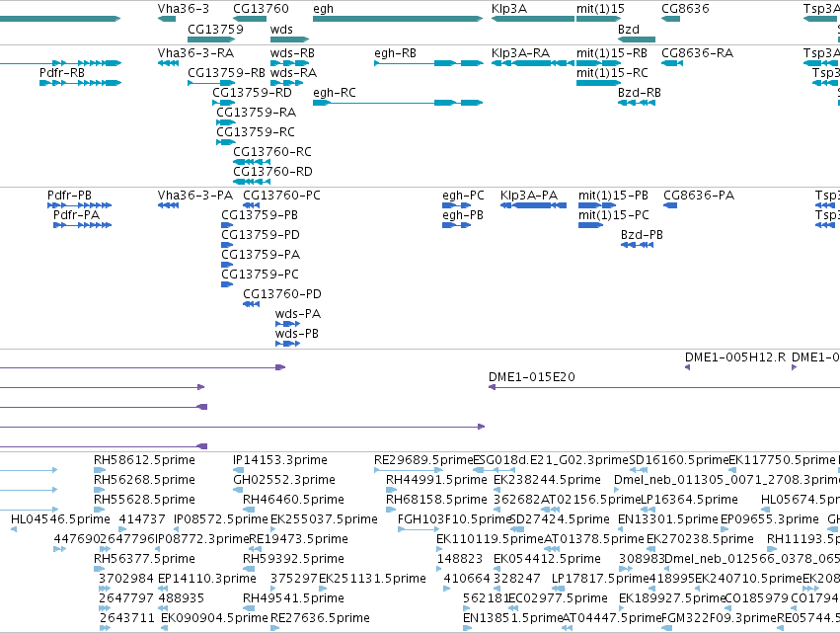Click the mit(1)15-PB protein glyph
This screenshot has width=840, height=633.
pos(597,205)
